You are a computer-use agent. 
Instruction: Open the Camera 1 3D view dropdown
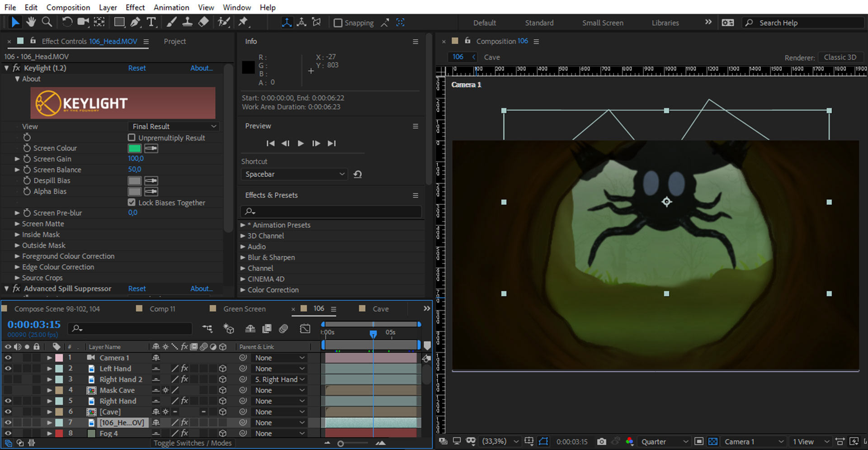[x=754, y=441]
